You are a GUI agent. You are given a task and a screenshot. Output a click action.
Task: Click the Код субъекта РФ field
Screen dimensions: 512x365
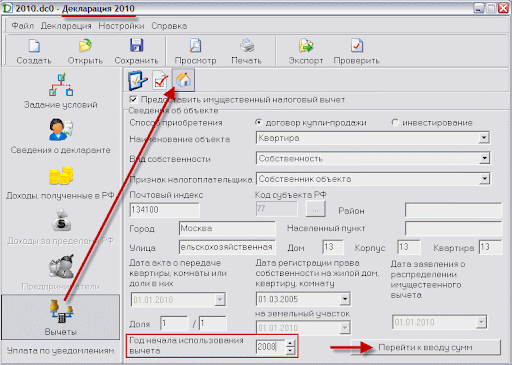pyautogui.click(x=276, y=209)
